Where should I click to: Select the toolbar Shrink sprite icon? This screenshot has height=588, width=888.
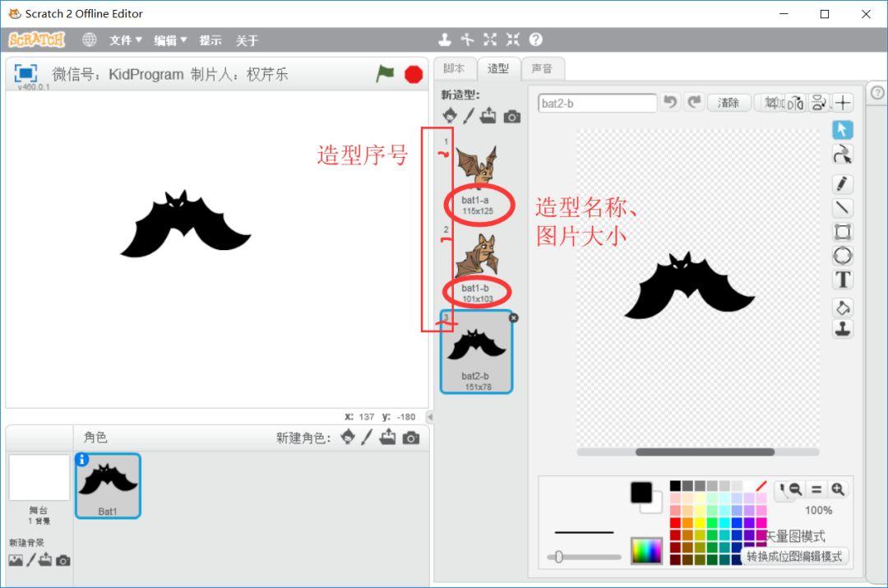(512, 39)
